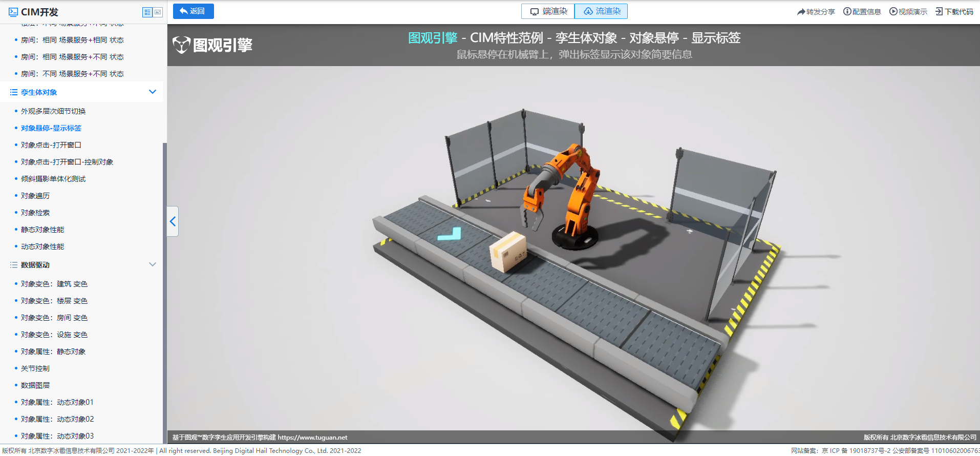
Task: Open 动态对象性能 example
Action: (x=42, y=246)
